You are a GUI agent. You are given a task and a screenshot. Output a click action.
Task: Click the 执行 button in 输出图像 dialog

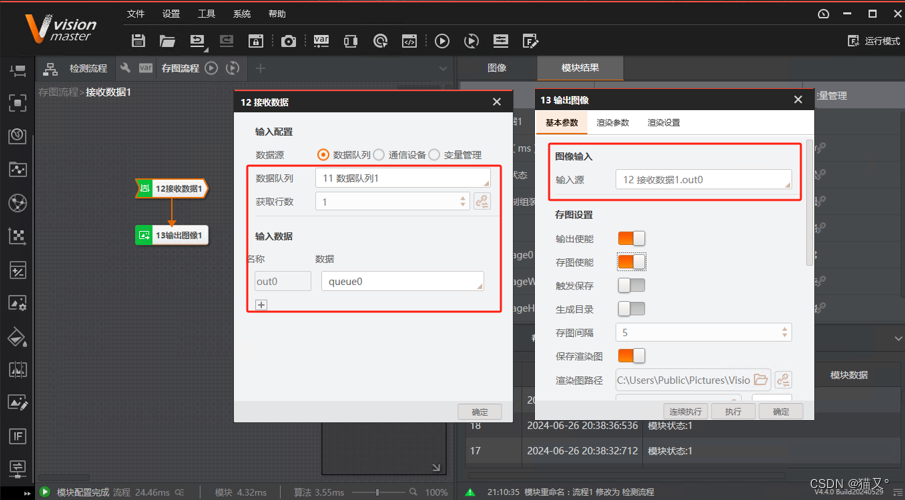click(733, 411)
